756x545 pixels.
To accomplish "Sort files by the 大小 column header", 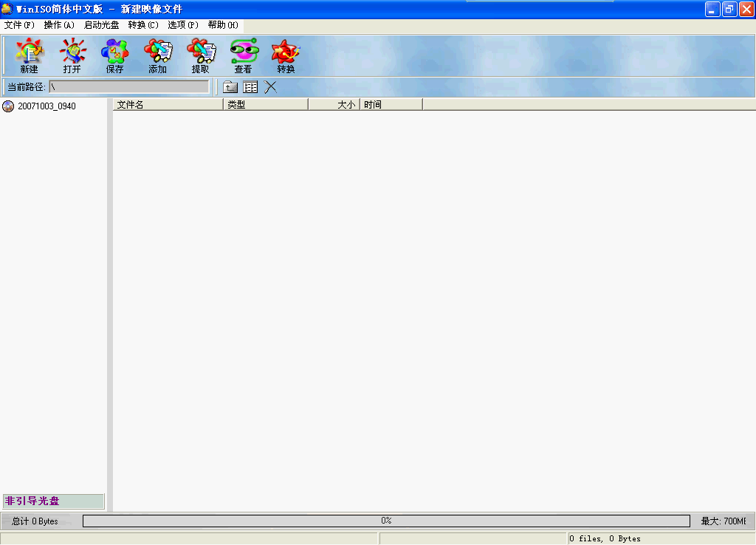I will pyautogui.click(x=343, y=103).
